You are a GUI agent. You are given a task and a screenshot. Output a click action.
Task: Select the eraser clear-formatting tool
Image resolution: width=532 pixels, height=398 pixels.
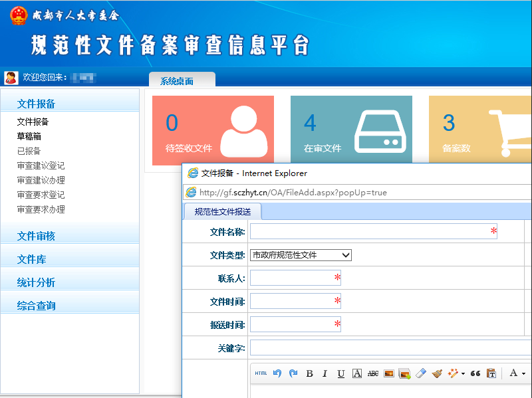coord(420,373)
